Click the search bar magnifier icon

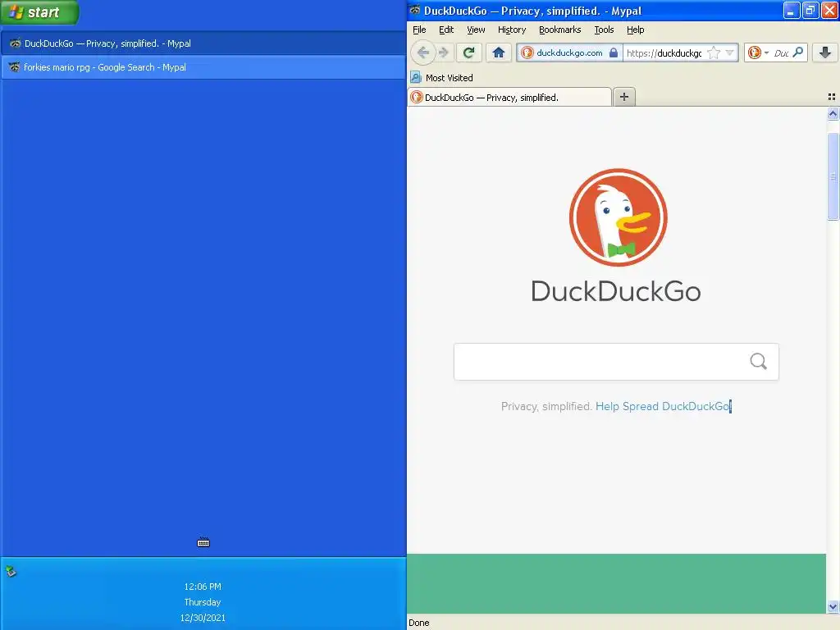[x=797, y=52]
